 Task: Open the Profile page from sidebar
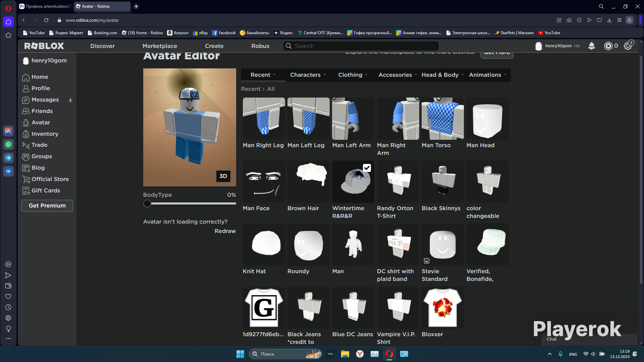pyautogui.click(x=36, y=88)
